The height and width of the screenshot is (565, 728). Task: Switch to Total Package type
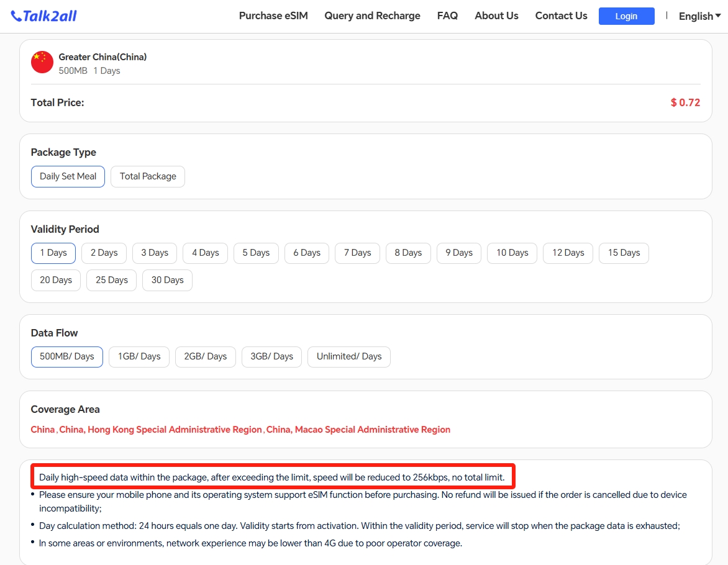pyautogui.click(x=148, y=176)
